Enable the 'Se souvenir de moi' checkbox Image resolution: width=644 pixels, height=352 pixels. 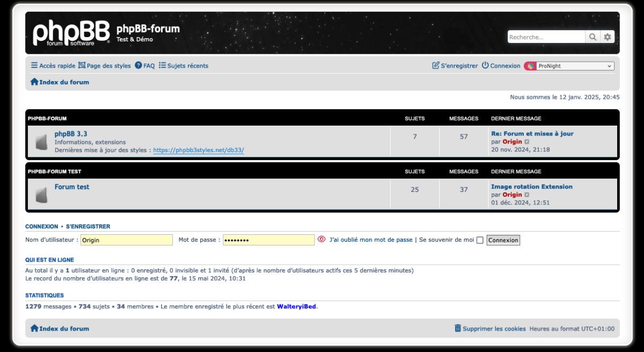coord(480,240)
